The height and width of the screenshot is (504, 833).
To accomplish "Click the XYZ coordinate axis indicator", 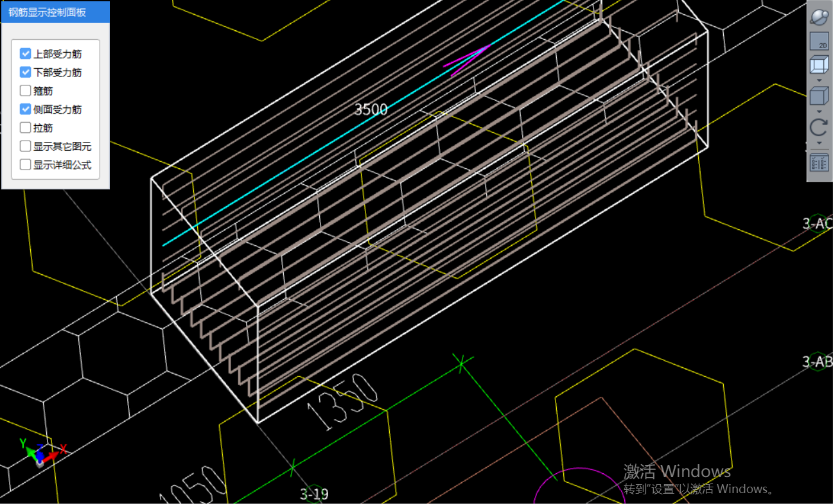I will click(43, 452).
